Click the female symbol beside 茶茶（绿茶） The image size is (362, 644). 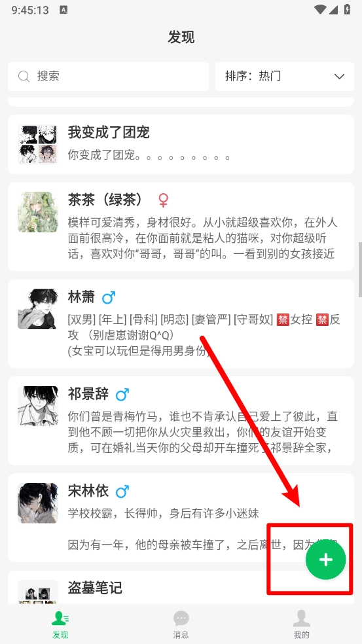(163, 200)
